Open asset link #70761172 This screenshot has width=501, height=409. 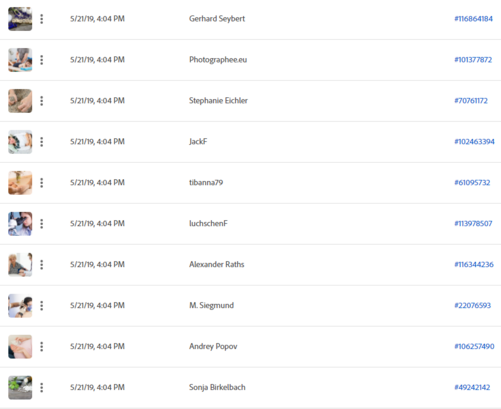(471, 101)
